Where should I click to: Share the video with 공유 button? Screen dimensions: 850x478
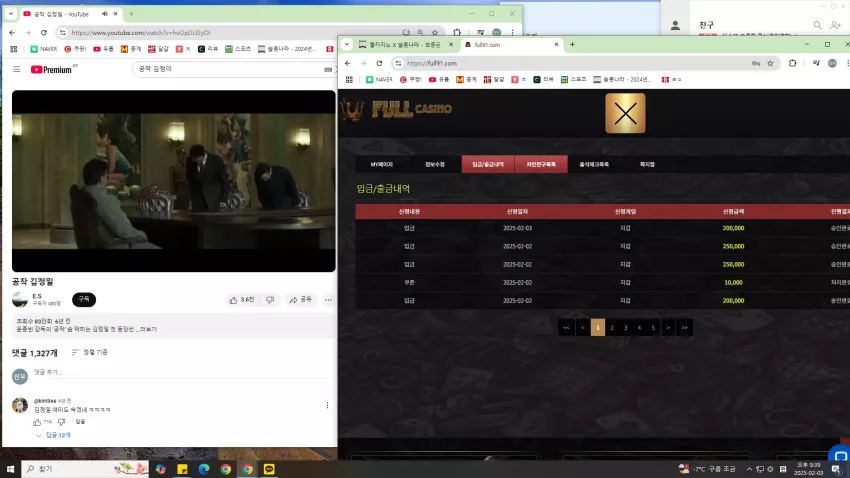(300, 300)
